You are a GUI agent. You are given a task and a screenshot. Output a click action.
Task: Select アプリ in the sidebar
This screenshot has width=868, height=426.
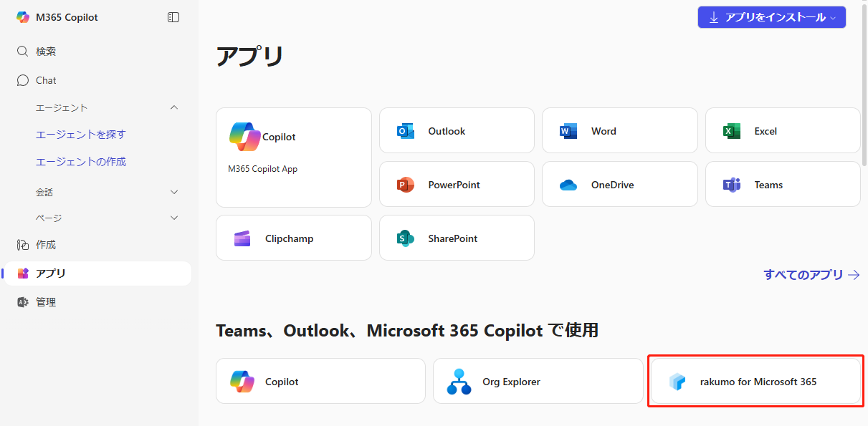98,273
